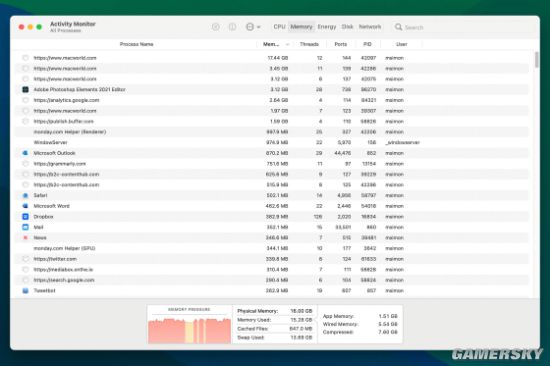Open the Network tab
This screenshot has height=366, width=550.
point(370,27)
